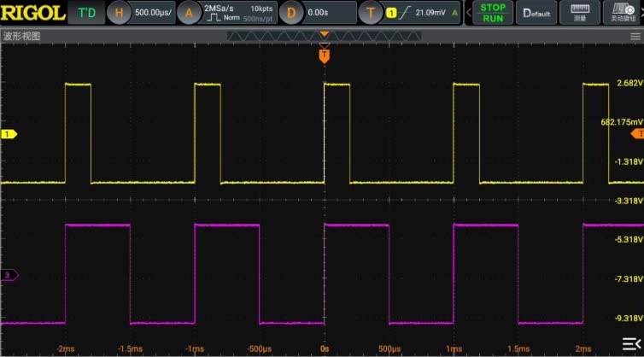
Task: Toggle acquisition with STOP RUN button
Action: (x=493, y=13)
